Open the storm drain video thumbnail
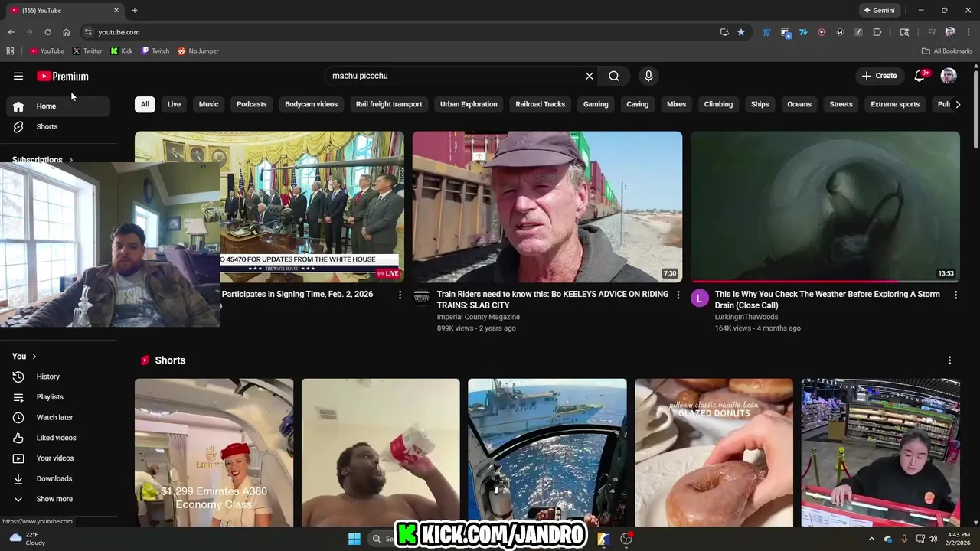Screen dimensions: 980x551 (x=825, y=207)
